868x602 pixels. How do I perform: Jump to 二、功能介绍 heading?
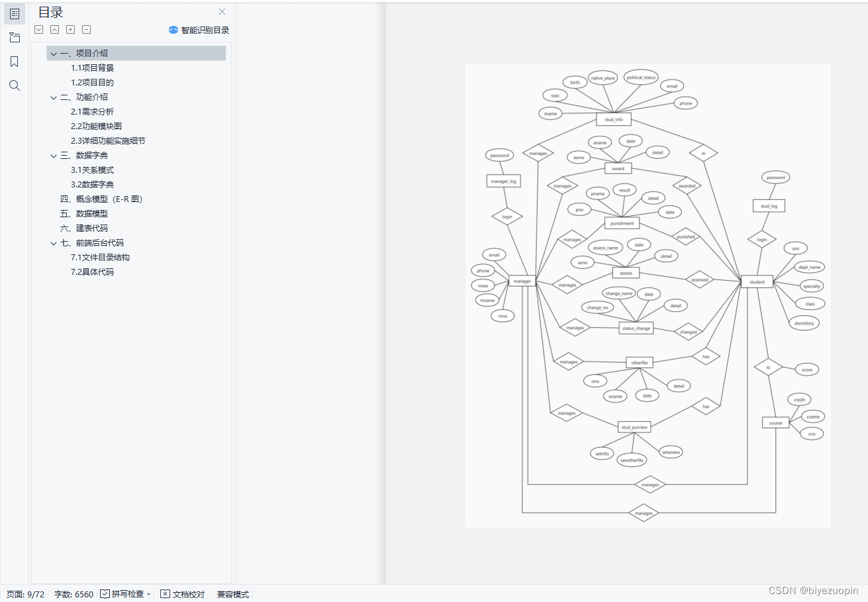click(x=83, y=97)
